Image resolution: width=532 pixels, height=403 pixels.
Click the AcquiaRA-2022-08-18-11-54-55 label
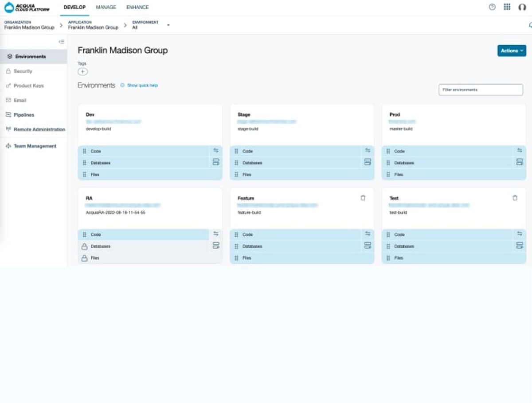(x=115, y=212)
